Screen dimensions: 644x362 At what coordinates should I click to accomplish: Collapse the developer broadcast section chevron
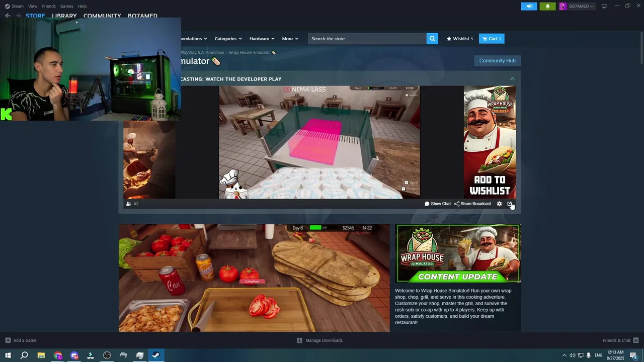pyautogui.click(x=512, y=79)
